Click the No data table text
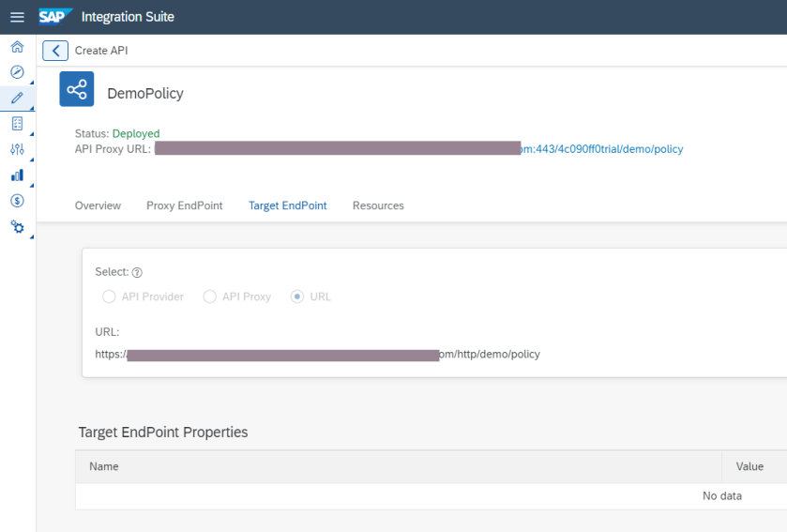Screen dimensions: 787x532 (721, 495)
